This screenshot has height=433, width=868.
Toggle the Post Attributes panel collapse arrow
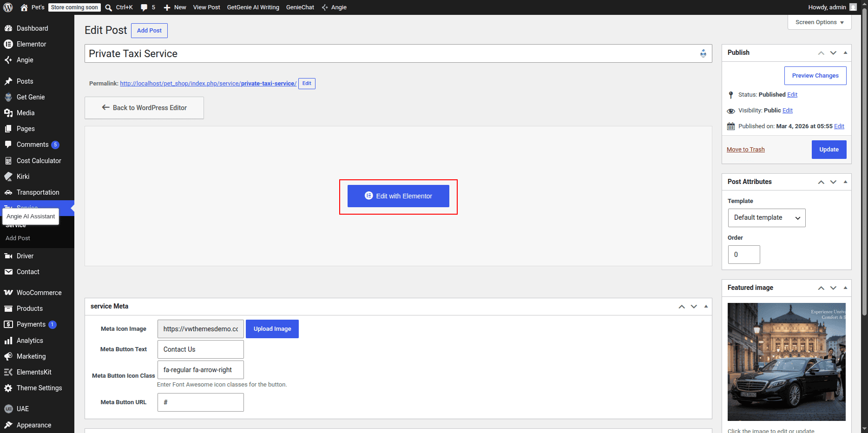point(845,182)
